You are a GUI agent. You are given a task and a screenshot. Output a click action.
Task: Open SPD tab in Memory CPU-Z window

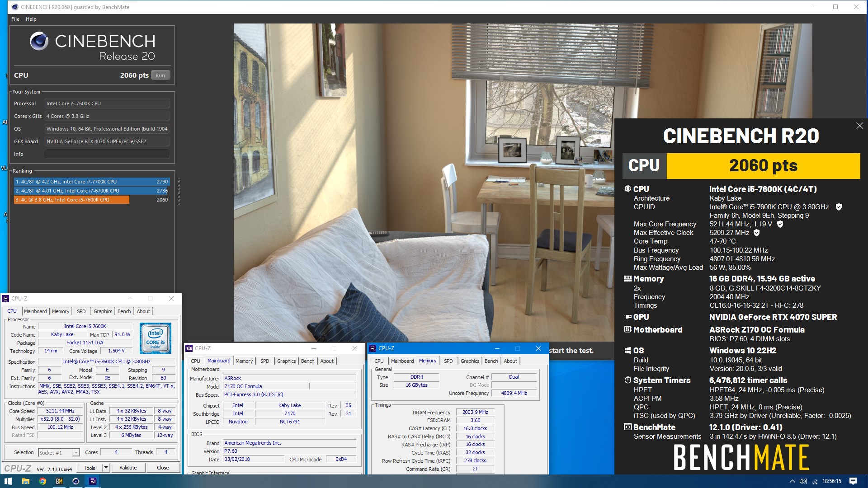448,361
